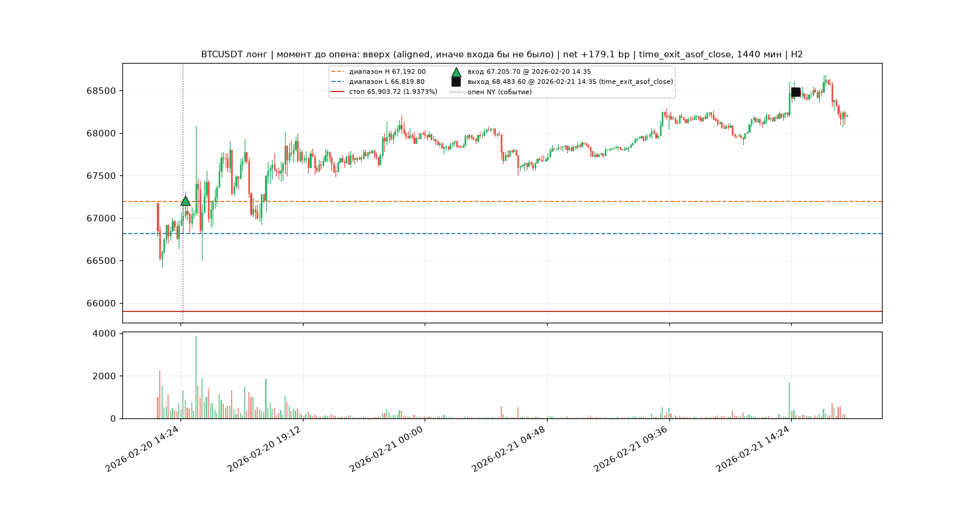The height and width of the screenshot is (523, 980).
Task: Click the purple dotted NY open line on the chart
Action: coord(183,193)
